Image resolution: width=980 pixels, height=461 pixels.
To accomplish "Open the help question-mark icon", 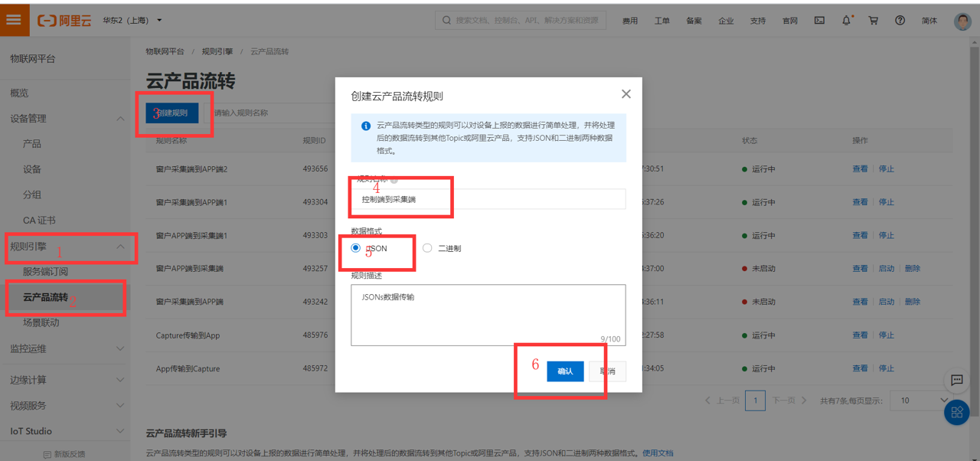I will coord(900,20).
